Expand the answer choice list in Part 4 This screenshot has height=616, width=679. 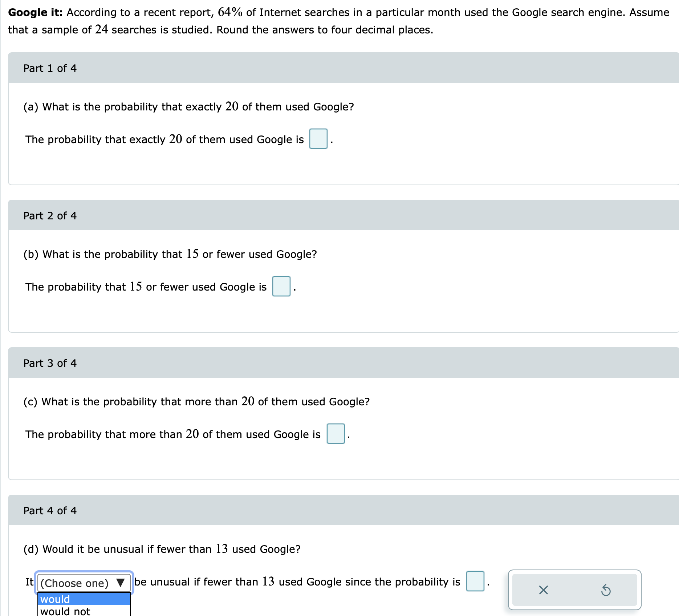[x=83, y=583]
